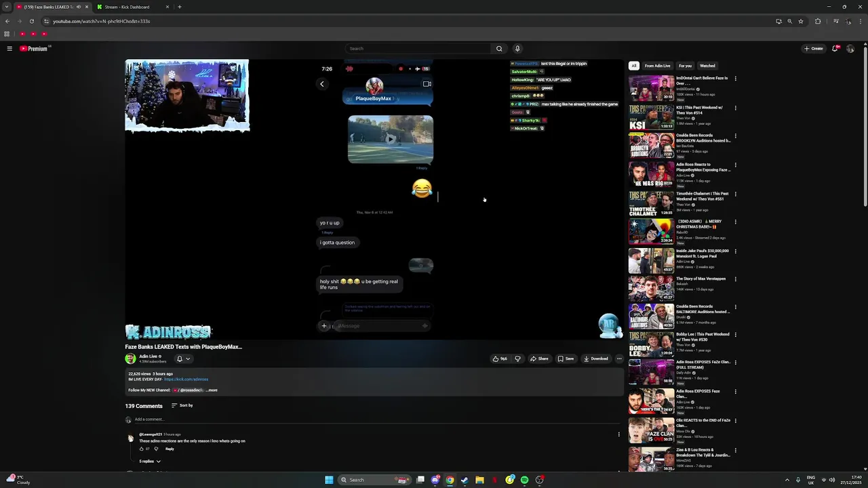Open the kick.com/adinross link
The image size is (868, 488).
click(x=186, y=380)
